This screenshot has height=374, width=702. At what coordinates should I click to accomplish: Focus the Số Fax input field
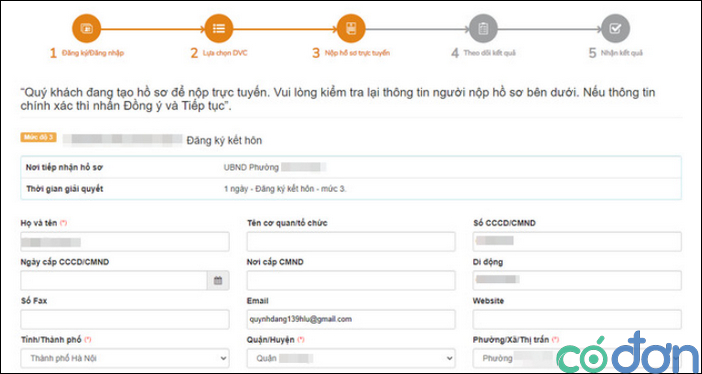[125, 319]
